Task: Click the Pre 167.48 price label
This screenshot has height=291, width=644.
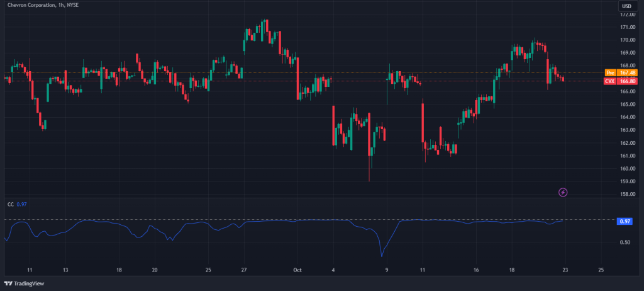Action: click(x=621, y=72)
